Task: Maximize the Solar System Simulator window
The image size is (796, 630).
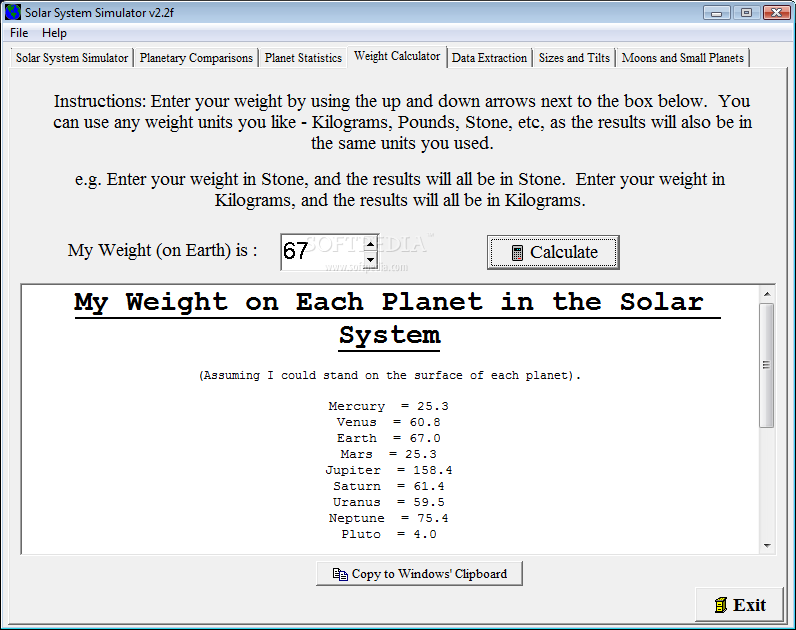Action: 746,13
